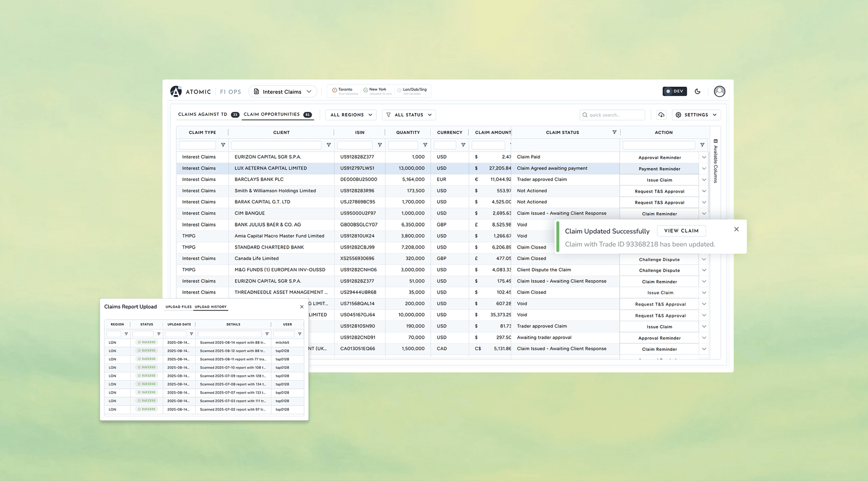Open the user profile avatar icon
Viewport: 868px width, 481px height.
click(x=719, y=91)
